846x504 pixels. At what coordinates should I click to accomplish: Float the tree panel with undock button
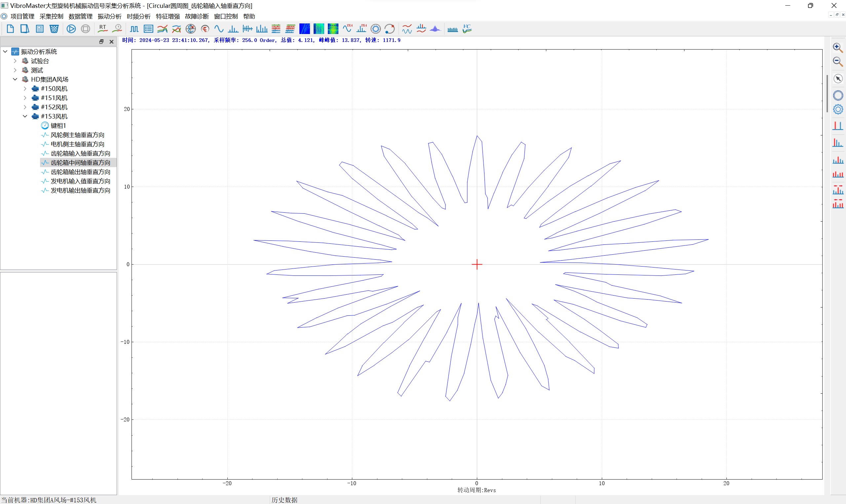101,41
